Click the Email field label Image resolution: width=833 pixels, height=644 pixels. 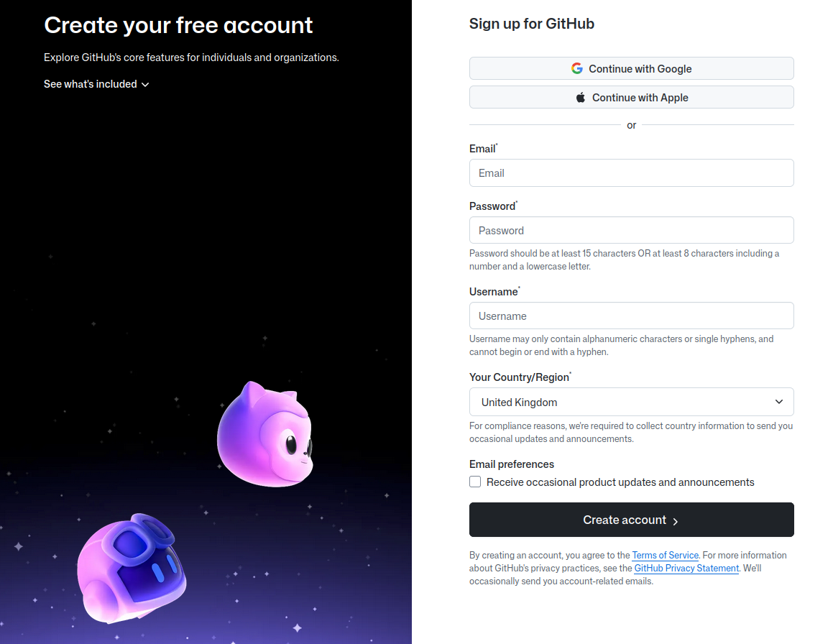[482, 149]
